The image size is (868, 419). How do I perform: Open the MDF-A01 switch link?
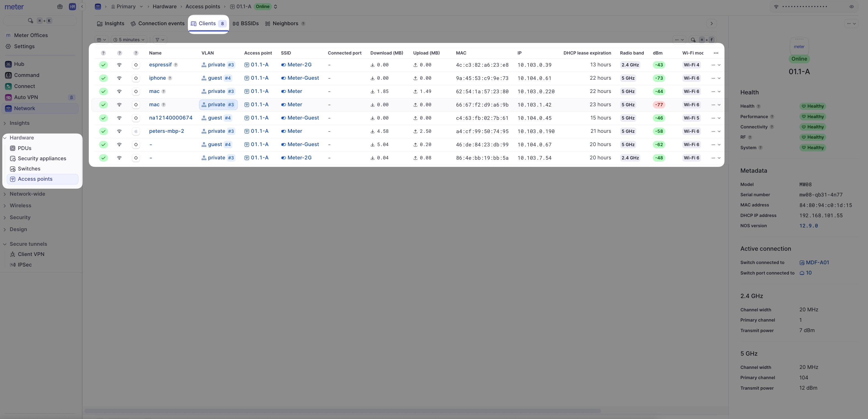pyautogui.click(x=817, y=263)
